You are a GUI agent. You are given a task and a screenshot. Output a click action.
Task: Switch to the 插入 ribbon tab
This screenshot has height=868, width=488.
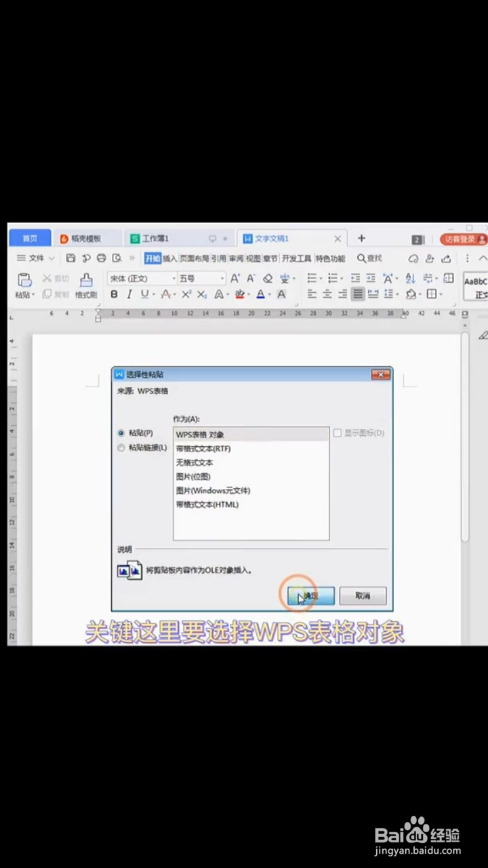(x=169, y=258)
